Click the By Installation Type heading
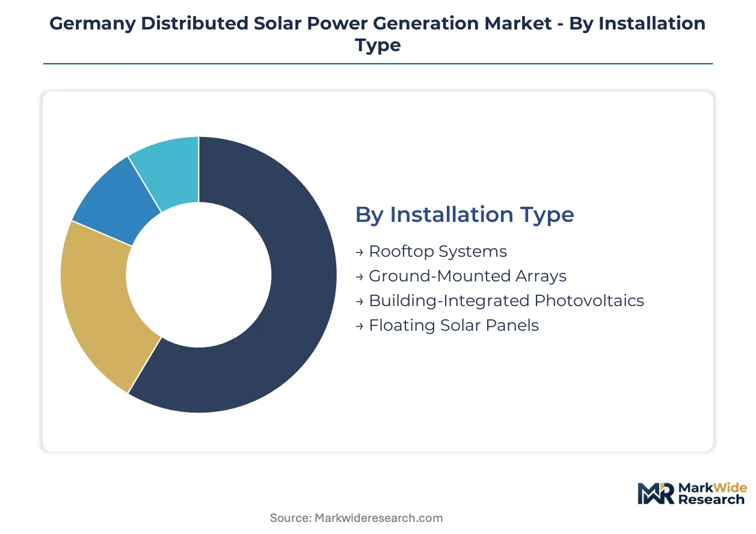 click(x=464, y=215)
